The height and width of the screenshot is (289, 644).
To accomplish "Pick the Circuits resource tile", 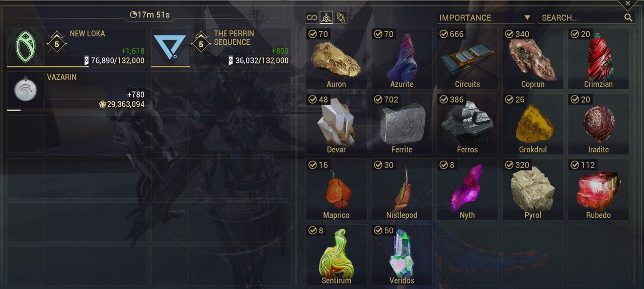I will pyautogui.click(x=467, y=59).
